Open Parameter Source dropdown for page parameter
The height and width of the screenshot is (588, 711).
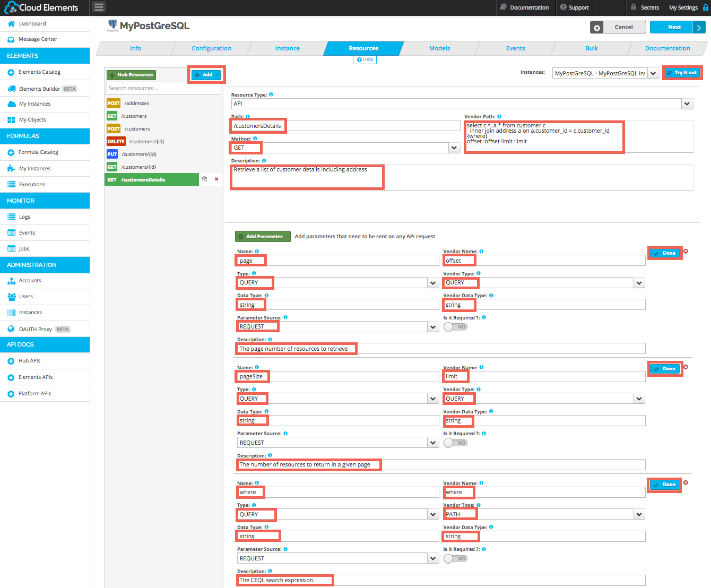coord(433,327)
